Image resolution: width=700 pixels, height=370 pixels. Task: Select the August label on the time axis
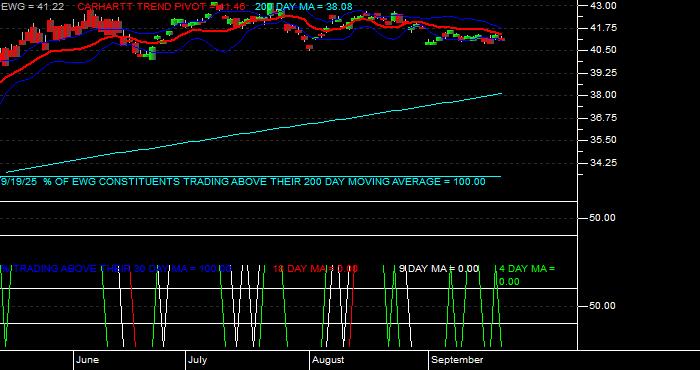click(328, 360)
